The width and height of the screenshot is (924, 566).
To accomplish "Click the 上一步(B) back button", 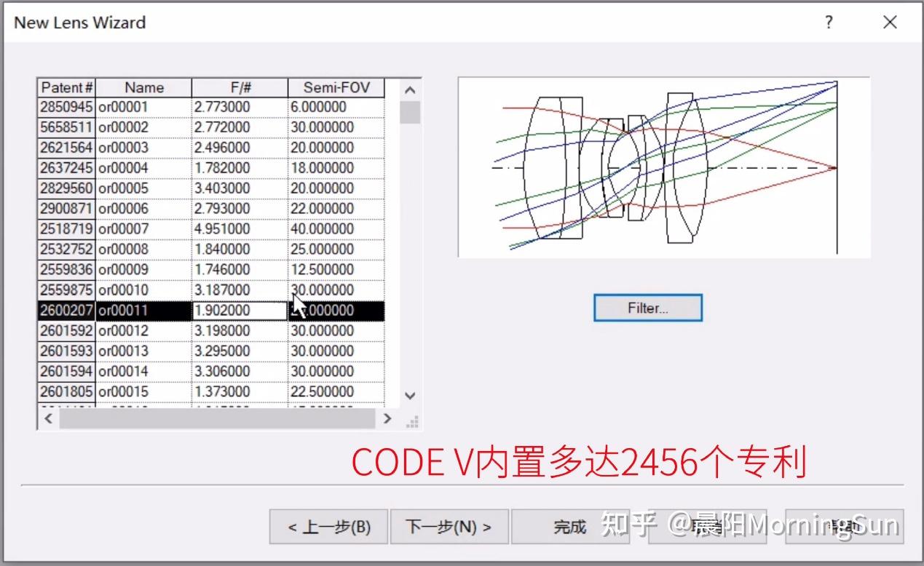I will (328, 526).
